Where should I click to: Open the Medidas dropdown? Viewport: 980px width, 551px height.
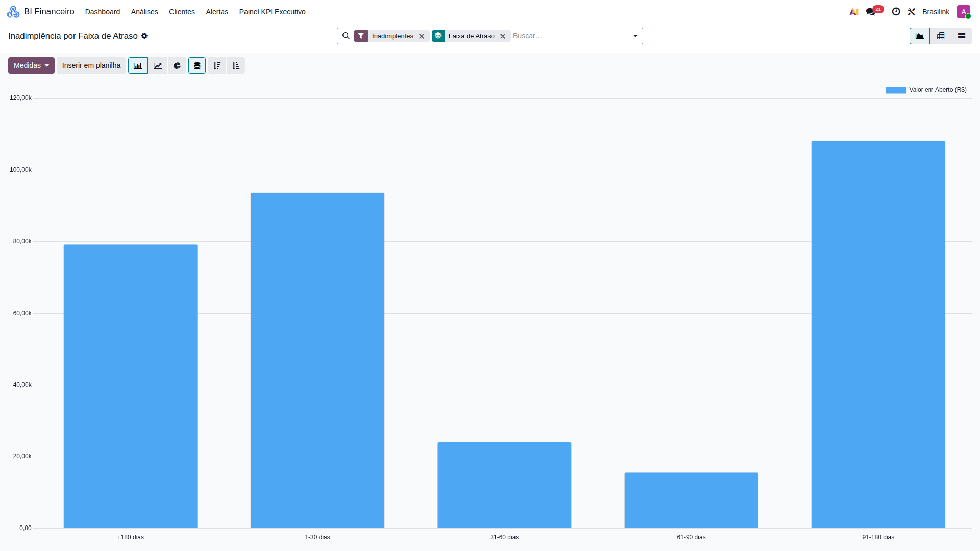[x=31, y=66]
